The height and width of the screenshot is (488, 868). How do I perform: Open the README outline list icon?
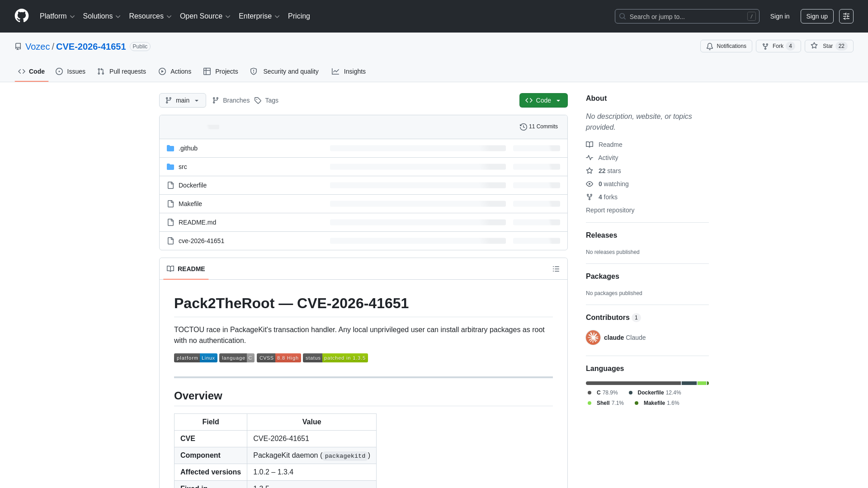[x=556, y=269]
